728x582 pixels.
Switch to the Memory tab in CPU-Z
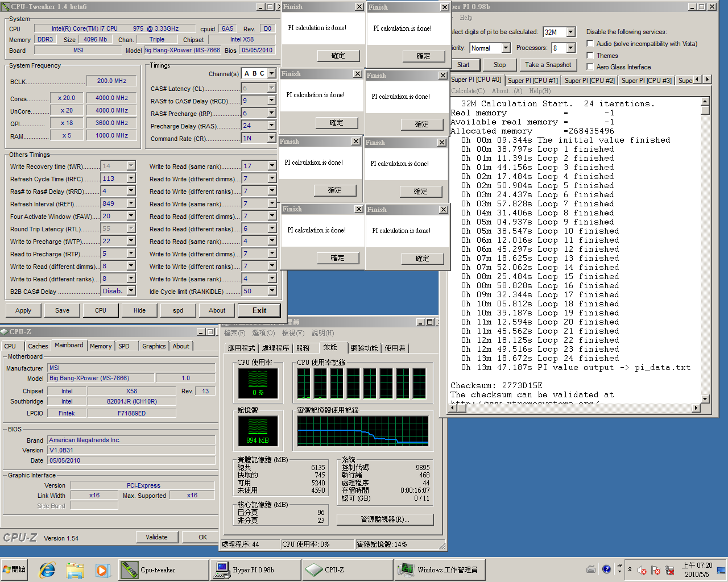[101, 346]
